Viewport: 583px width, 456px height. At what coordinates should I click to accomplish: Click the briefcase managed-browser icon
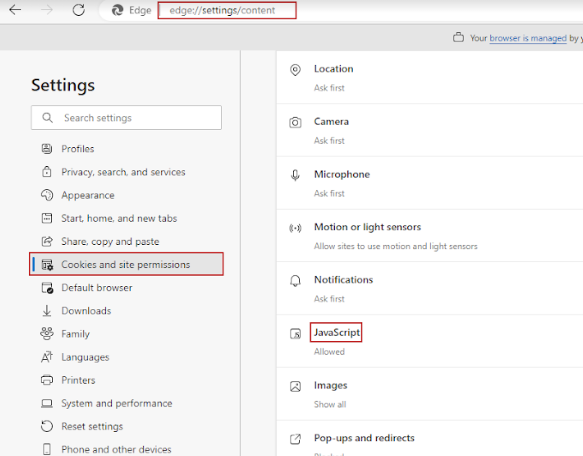coord(458,38)
